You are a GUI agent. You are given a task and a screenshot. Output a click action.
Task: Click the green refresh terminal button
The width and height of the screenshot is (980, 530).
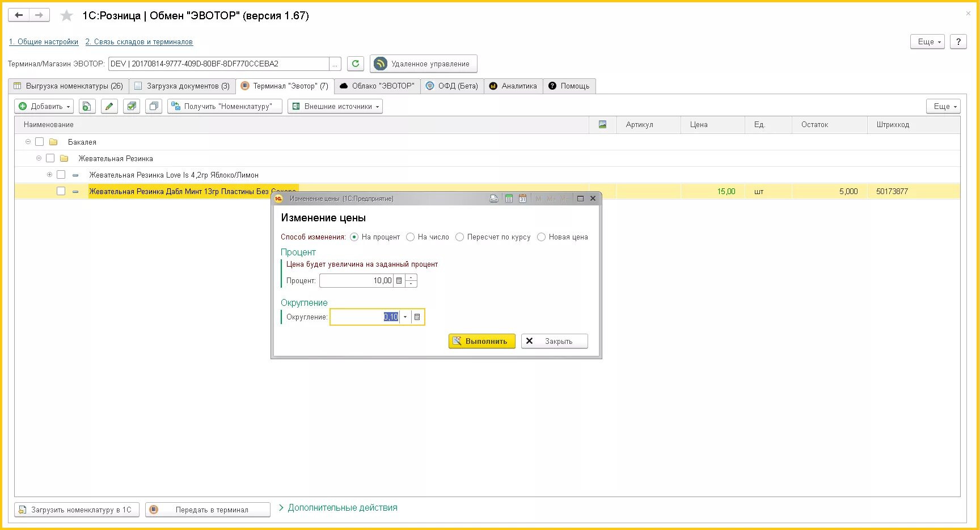click(x=356, y=64)
